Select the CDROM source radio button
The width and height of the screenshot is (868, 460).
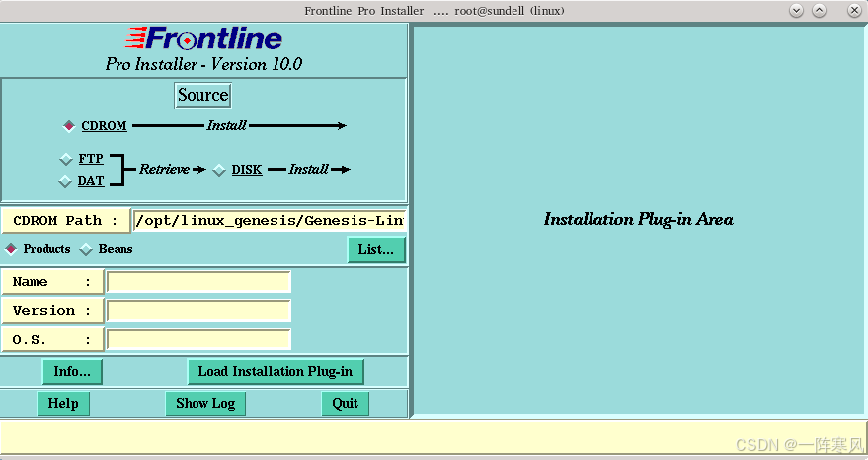pyautogui.click(x=69, y=126)
